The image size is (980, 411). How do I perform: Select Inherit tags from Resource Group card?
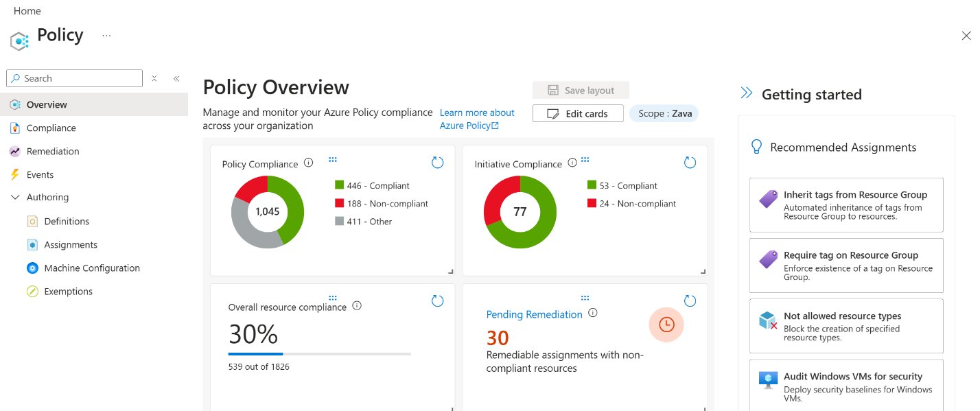[846, 204]
